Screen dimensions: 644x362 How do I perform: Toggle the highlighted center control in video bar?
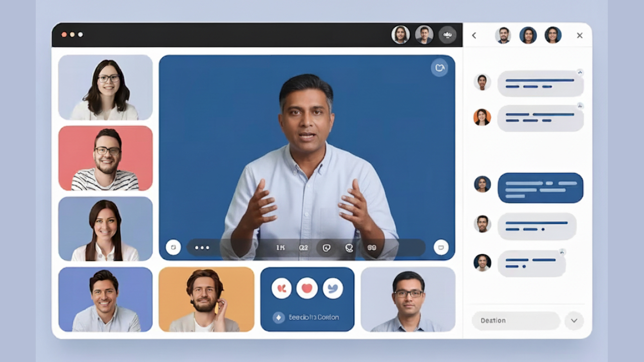coord(327,248)
